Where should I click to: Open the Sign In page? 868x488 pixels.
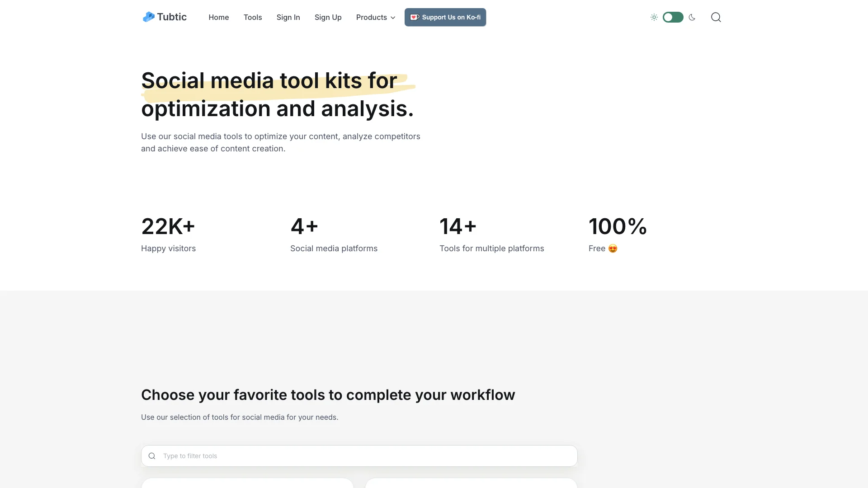(288, 17)
